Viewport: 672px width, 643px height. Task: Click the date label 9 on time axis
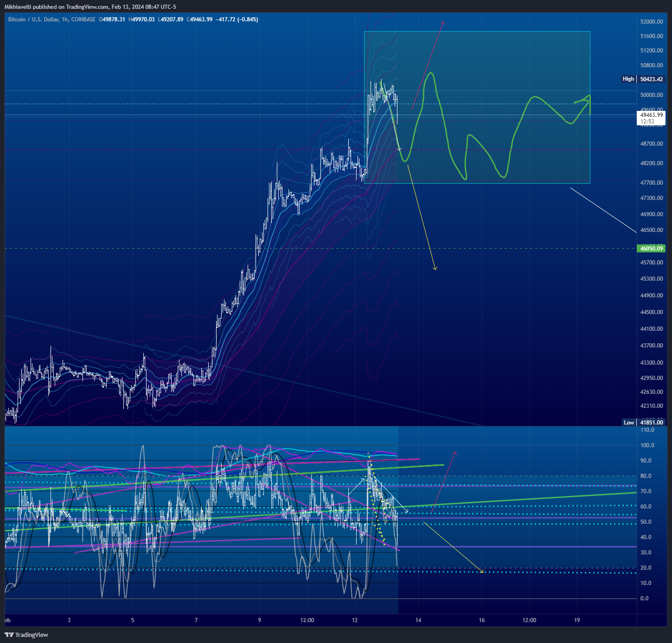pyautogui.click(x=260, y=620)
